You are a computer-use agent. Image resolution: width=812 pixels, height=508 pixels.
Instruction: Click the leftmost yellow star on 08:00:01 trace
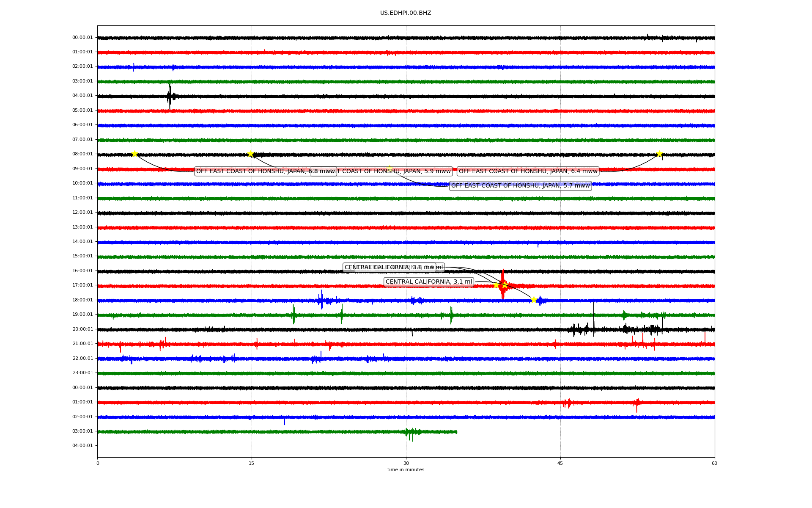(134, 154)
